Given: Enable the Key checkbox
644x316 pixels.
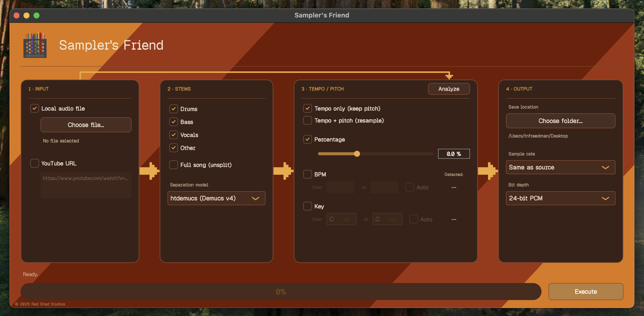Looking at the screenshot, I should 307,206.
